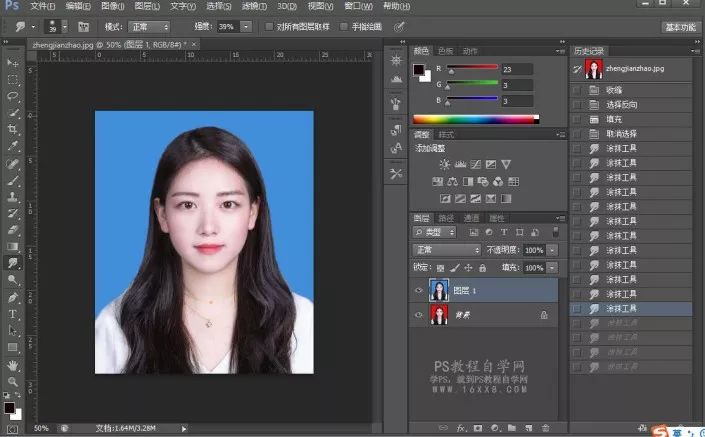Click the Delete layer trash icon
Viewport: 705px width, 437px height.
(x=545, y=428)
